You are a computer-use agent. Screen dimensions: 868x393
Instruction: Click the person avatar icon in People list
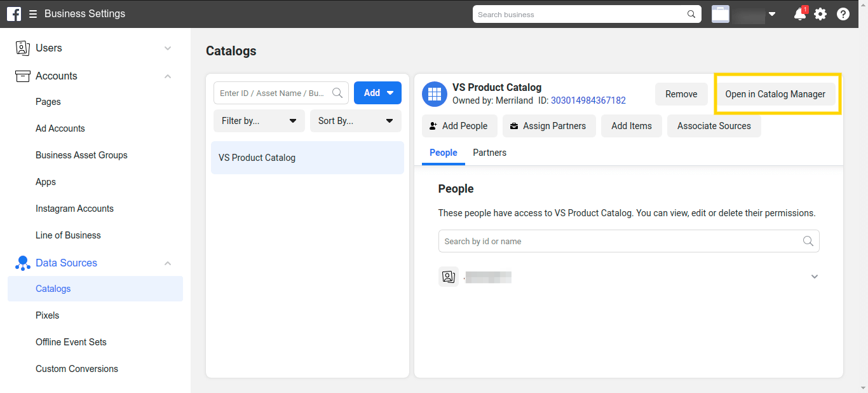pyautogui.click(x=449, y=277)
